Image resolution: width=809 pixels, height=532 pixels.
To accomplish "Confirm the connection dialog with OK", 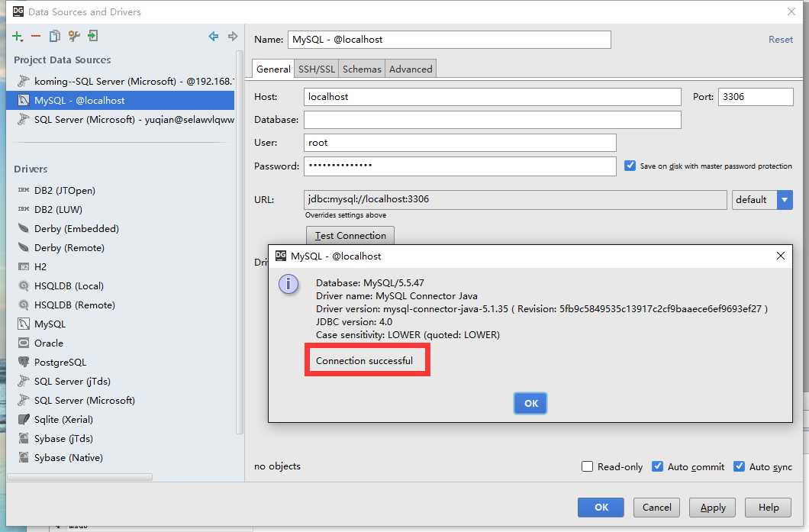I will pyautogui.click(x=530, y=404).
